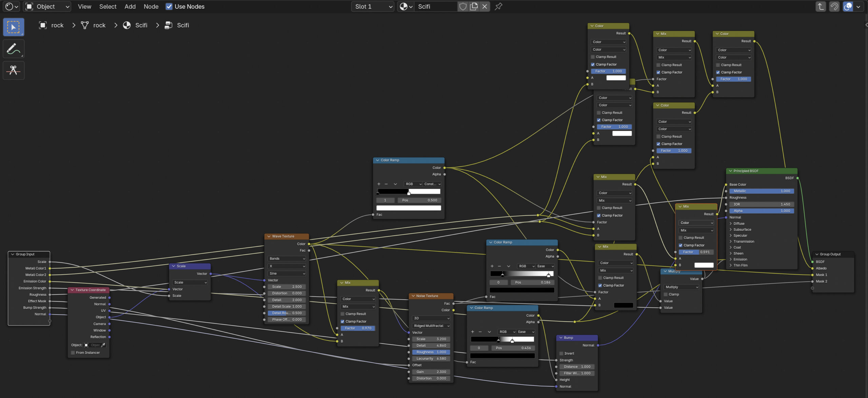Screen dimensions: 868x398
Task: Add stop in Color Ramp with Pos 0.500
Action: (379, 184)
